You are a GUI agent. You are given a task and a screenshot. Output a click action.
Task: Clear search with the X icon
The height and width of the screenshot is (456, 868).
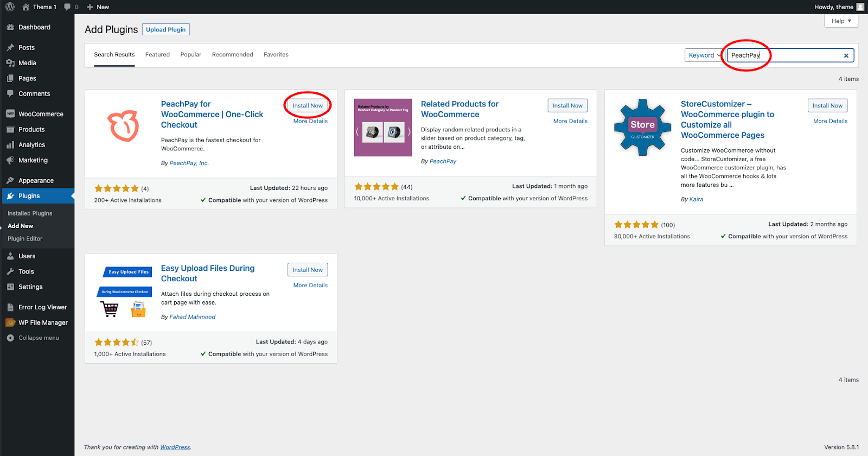pyautogui.click(x=846, y=55)
